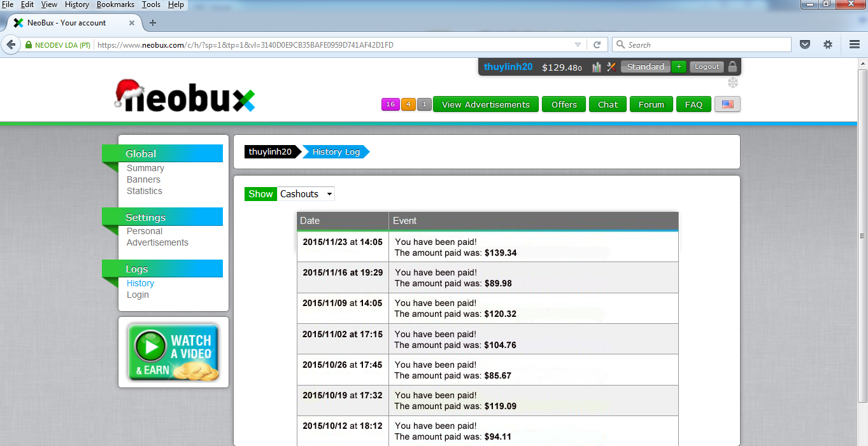
Task: Open Personal settings link
Action: click(x=145, y=231)
